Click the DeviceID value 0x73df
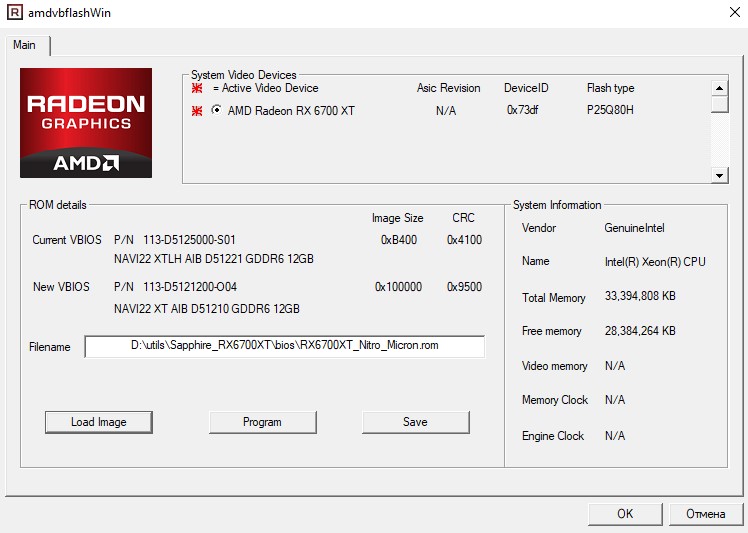 point(522,110)
